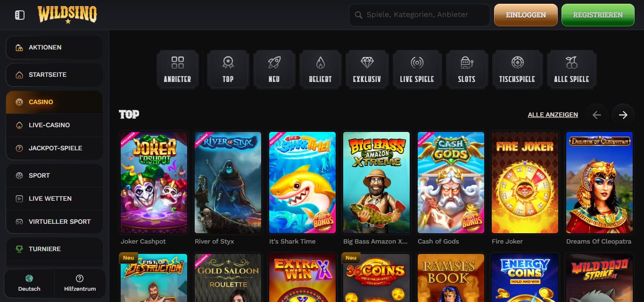Open the Fire Joker game thumbnail
This screenshot has width=644, height=302.
(525, 183)
